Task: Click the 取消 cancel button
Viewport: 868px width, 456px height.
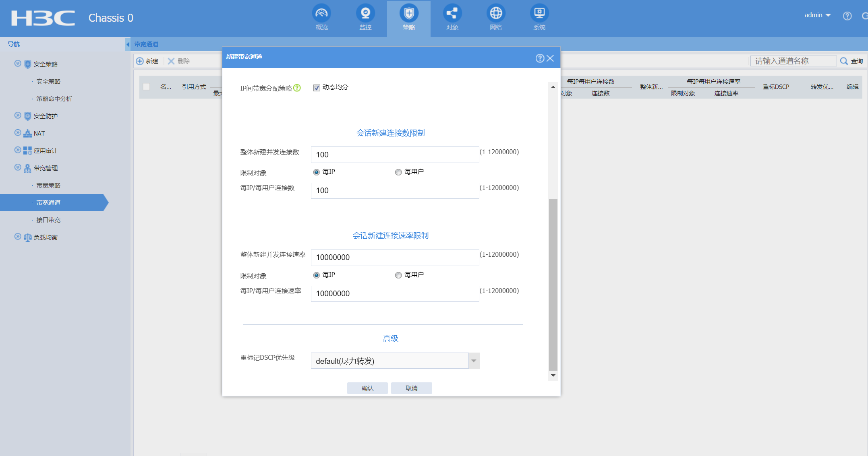Action: 411,388
